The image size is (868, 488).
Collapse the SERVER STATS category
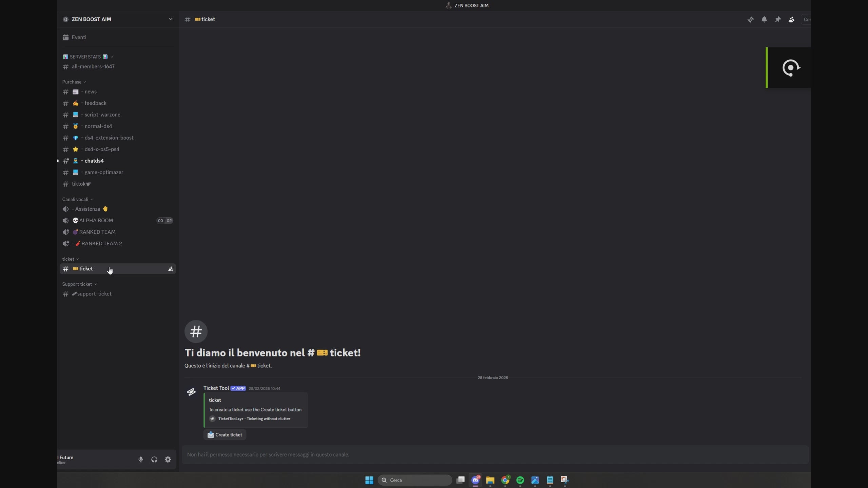pyautogui.click(x=88, y=57)
